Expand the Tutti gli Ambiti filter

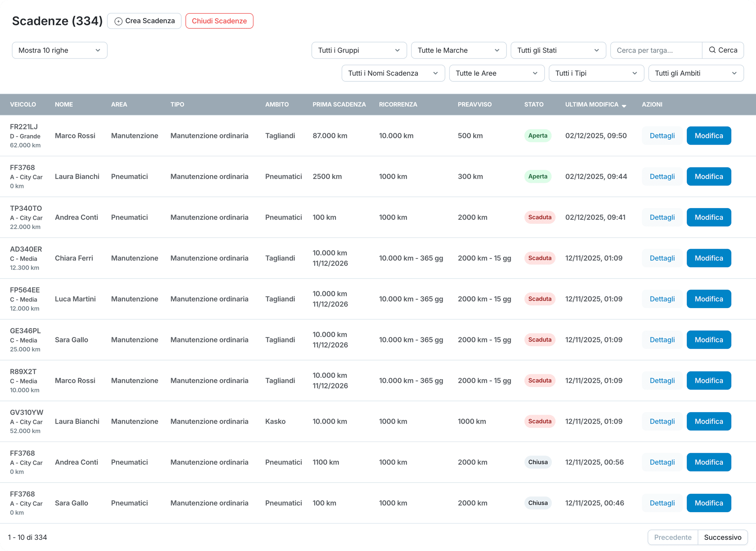696,73
